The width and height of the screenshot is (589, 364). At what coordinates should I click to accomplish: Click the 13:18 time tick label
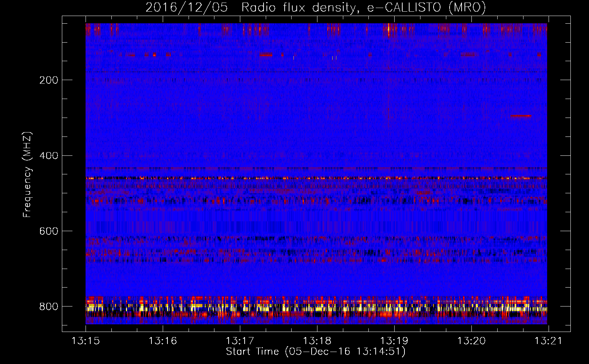(x=317, y=341)
